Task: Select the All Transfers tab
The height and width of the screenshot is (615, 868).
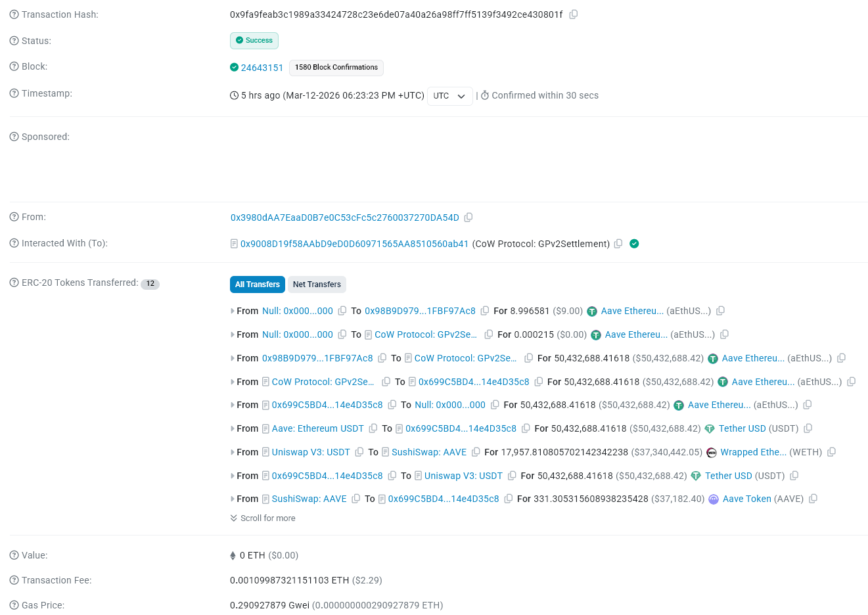Action: [x=257, y=285]
